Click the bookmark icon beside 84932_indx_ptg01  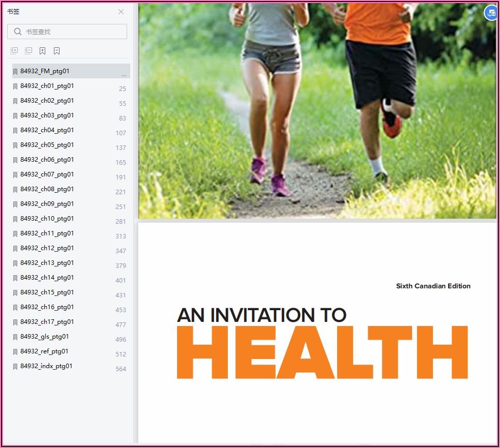(x=15, y=367)
